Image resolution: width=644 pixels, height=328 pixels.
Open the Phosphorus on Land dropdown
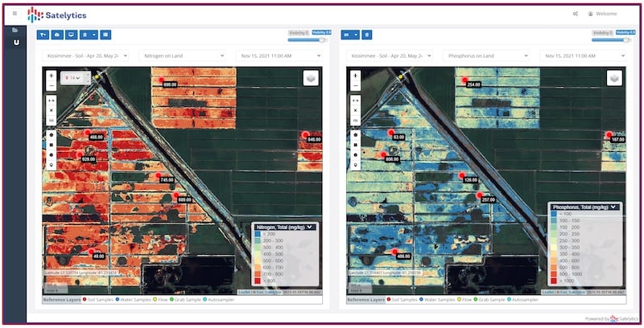click(x=485, y=56)
